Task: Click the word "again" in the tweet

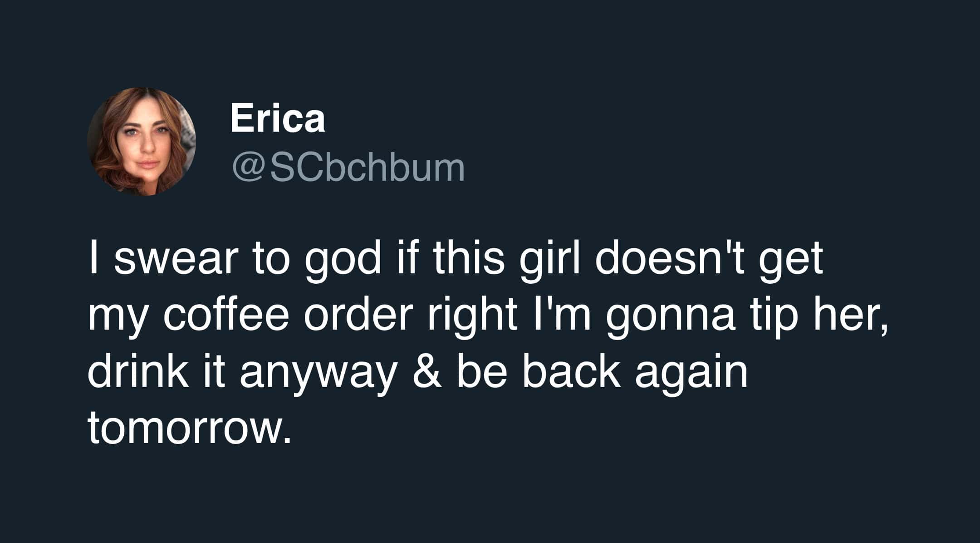Action: [x=691, y=373]
